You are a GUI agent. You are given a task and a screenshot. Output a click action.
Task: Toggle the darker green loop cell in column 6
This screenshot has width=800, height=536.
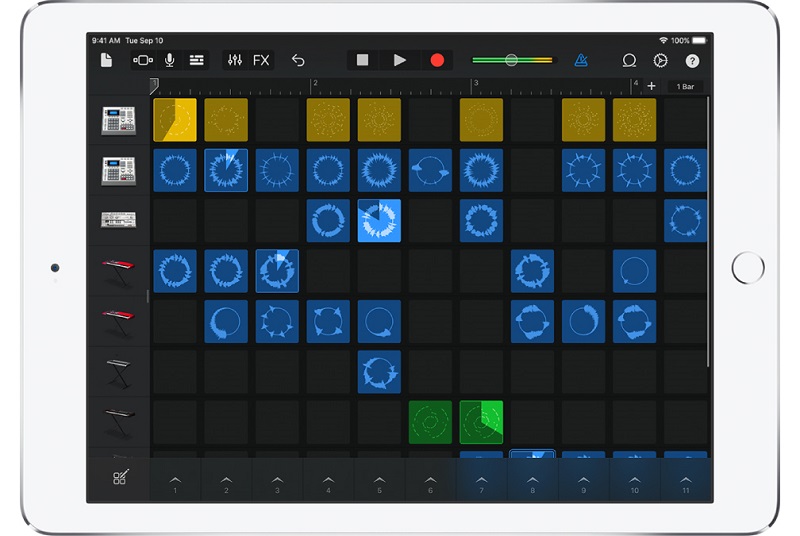(x=430, y=422)
